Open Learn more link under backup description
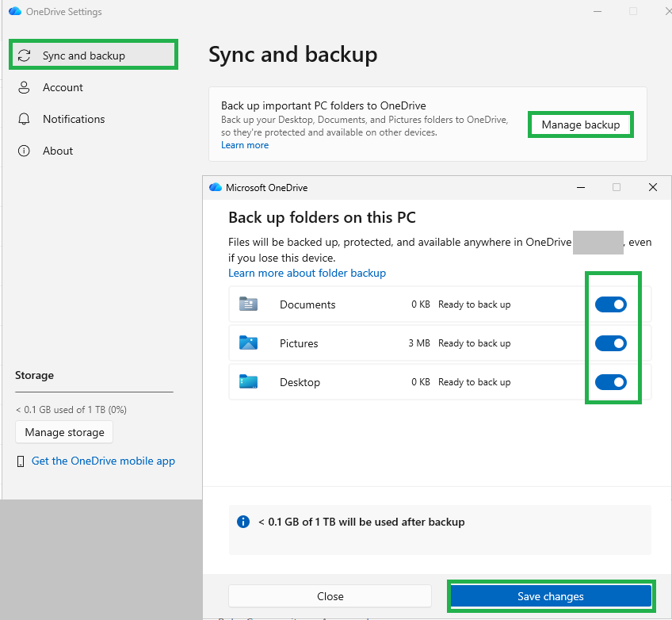 click(x=245, y=145)
